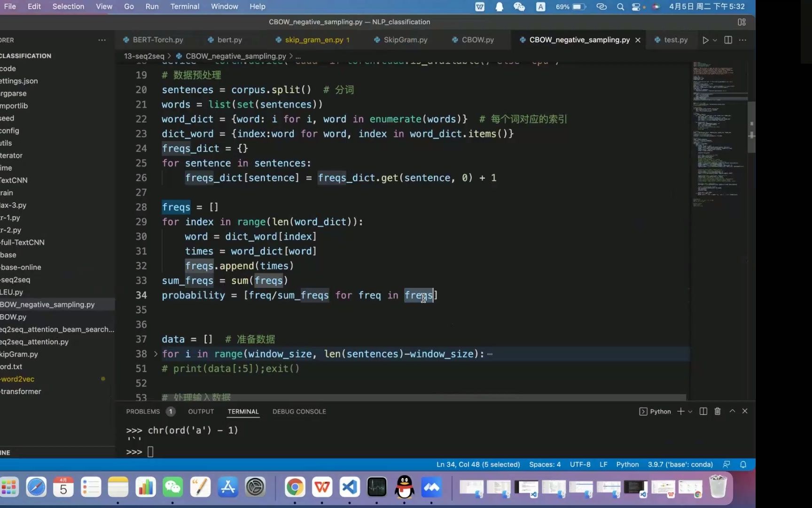
Task: Close the CBOW_negative_sampling.py tab
Action: (x=638, y=40)
